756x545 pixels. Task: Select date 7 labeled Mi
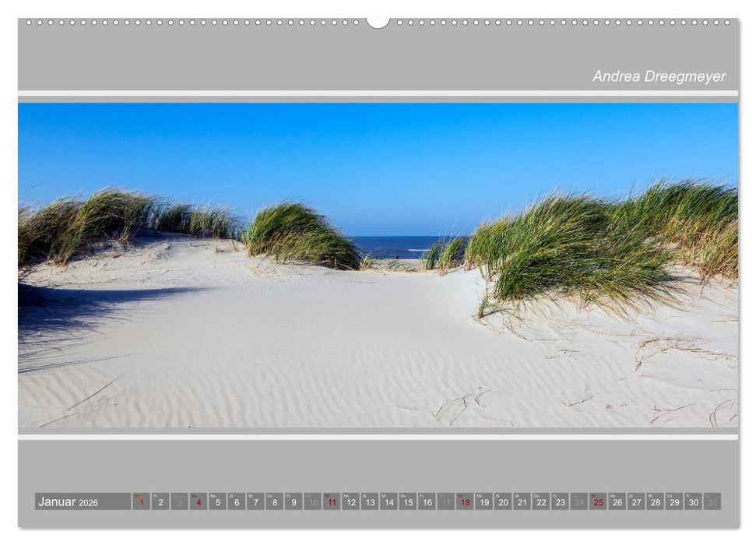pos(254,502)
